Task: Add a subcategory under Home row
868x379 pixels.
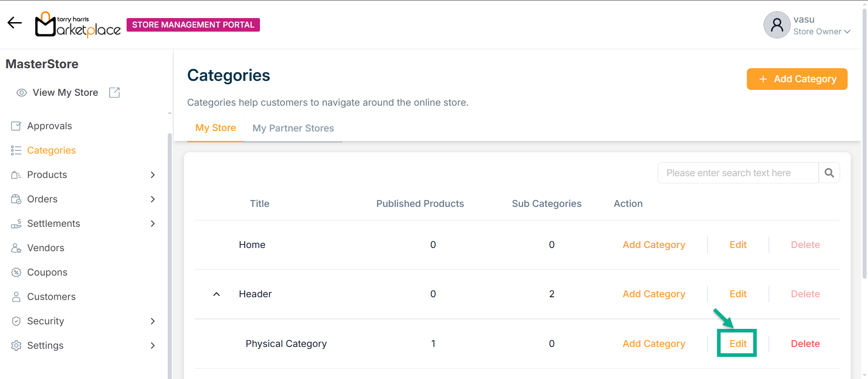Action: click(654, 245)
